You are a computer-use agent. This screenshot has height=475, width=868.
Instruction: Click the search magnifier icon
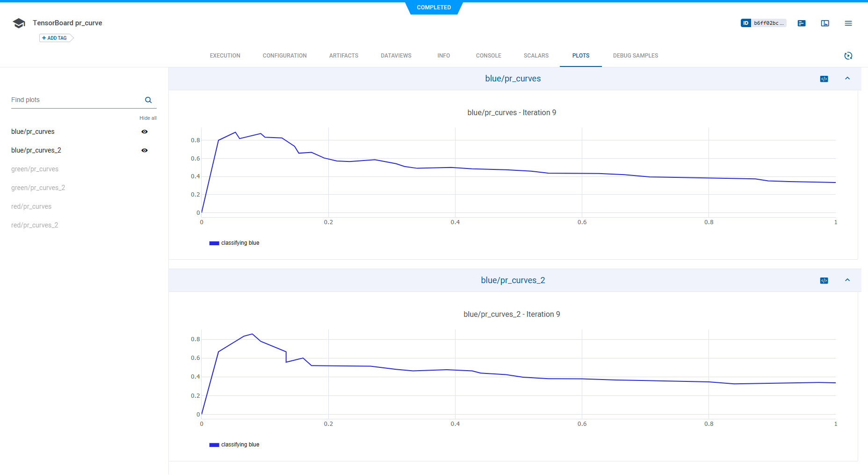[148, 100]
